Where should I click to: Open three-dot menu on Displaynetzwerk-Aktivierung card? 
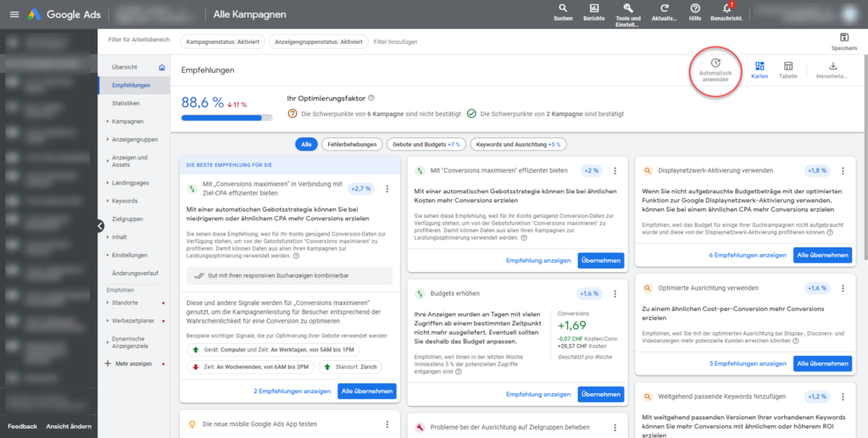tap(843, 171)
